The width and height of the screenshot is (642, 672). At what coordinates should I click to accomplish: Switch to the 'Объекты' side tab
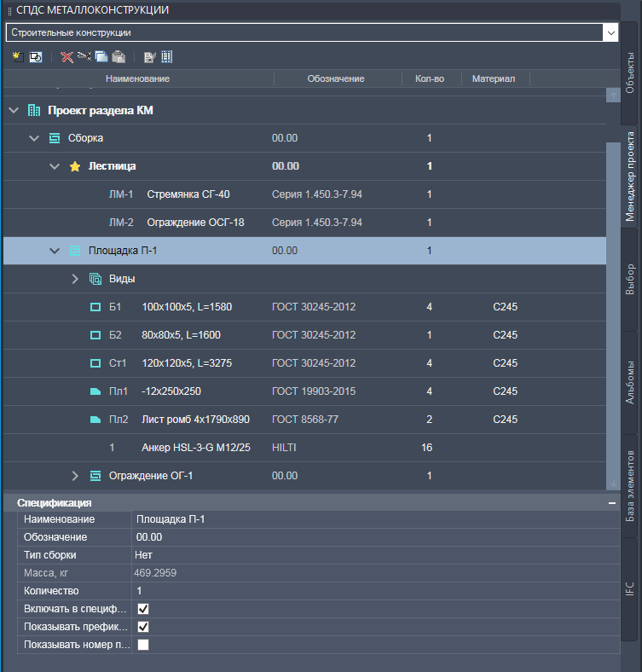pos(630,72)
